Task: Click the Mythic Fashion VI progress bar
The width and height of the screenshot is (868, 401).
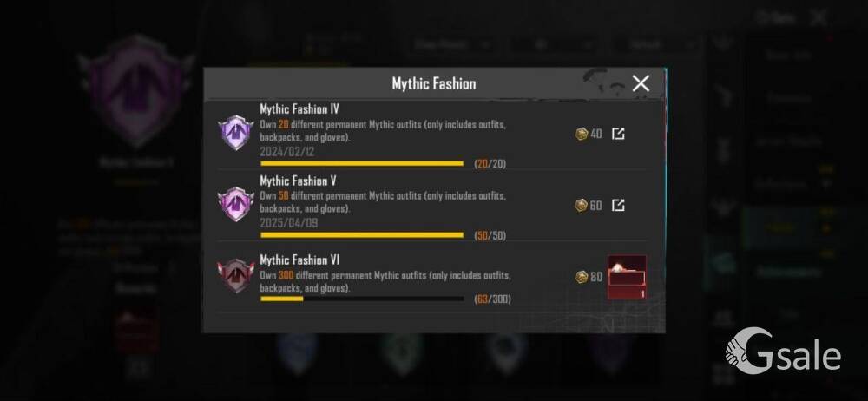Action: click(361, 299)
